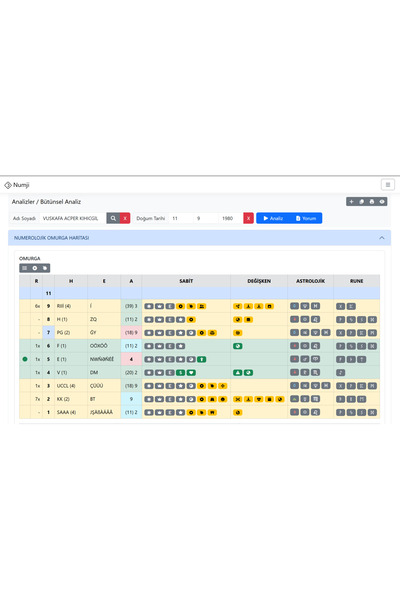Click the birth year field showing 1980

click(230, 218)
